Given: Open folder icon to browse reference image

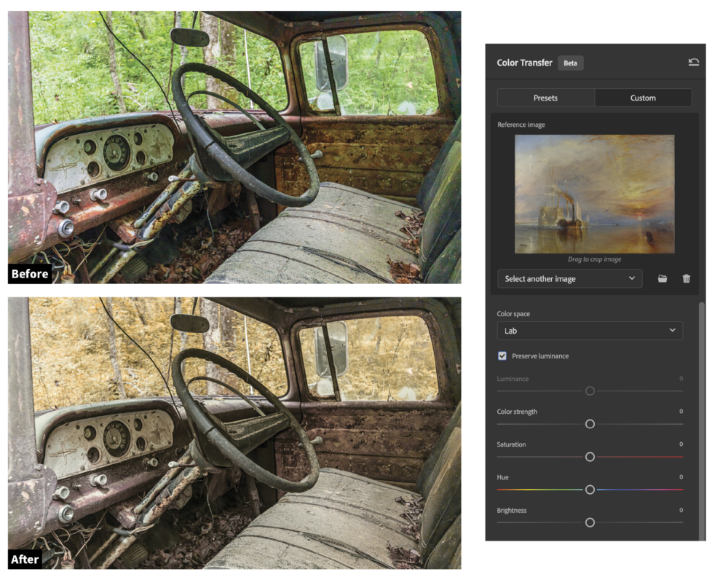Looking at the screenshot, I should coord(662,279).
